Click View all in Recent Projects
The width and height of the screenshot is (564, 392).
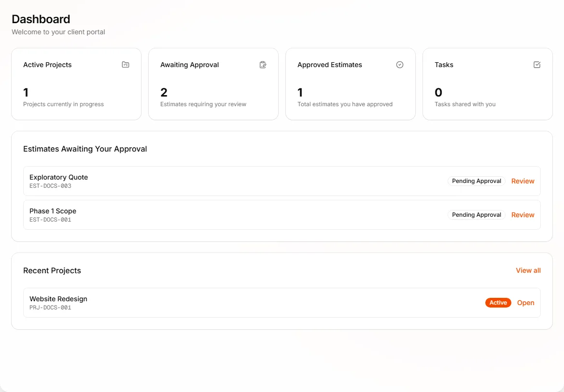click(x=528, y=270)
